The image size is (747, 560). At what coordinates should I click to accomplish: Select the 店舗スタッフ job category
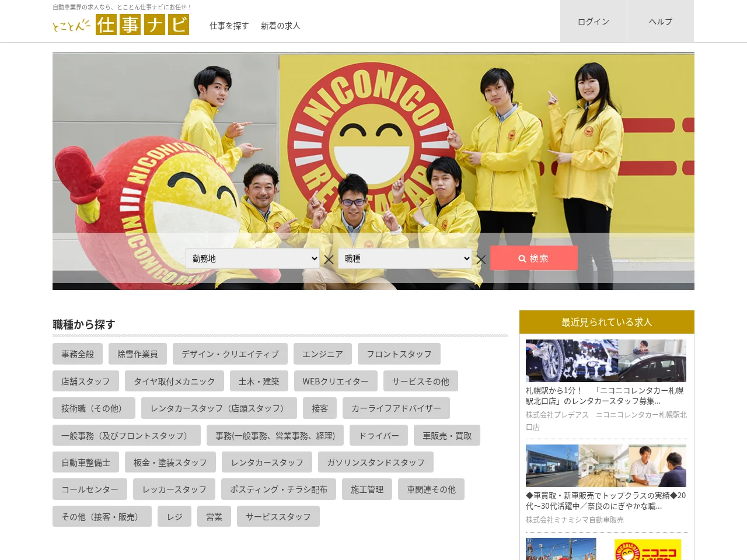tap(86, 381)
